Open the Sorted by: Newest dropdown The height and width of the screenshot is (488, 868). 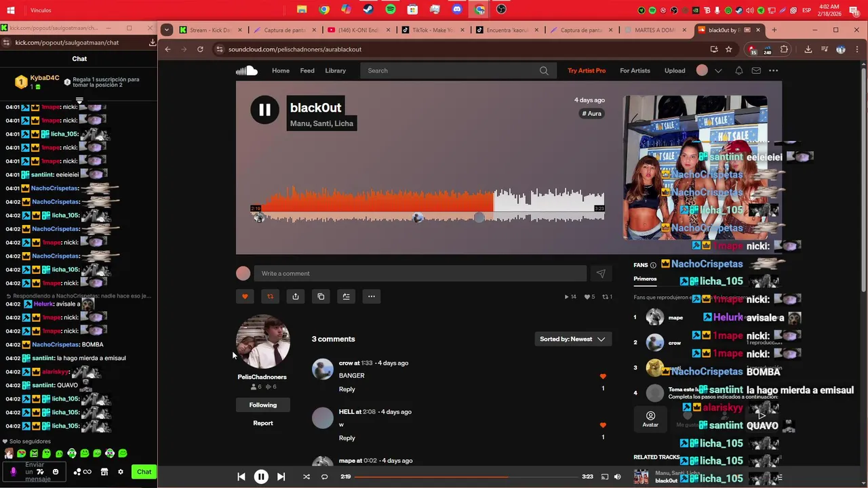tap(572, 339)
